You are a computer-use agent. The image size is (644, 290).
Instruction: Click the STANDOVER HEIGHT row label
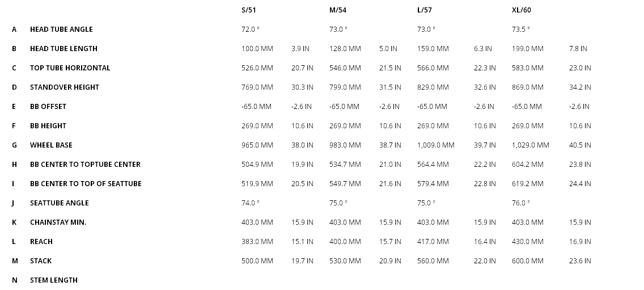(x=65, y=87)
